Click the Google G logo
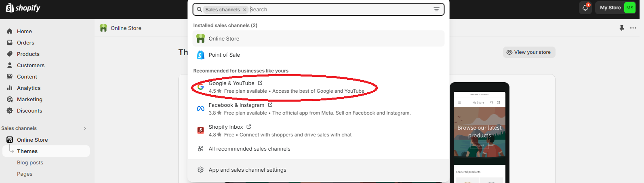This screenshot has width=644, height=183. 200,87
